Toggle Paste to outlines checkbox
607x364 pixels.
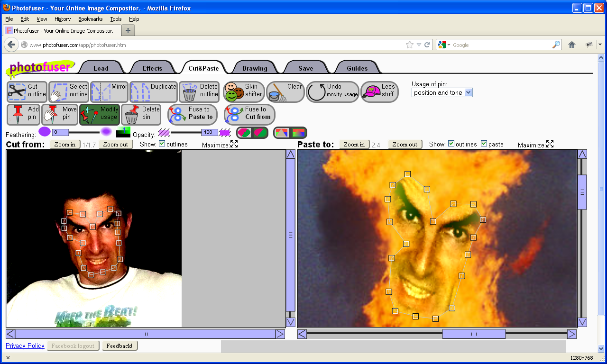(451, 144)
